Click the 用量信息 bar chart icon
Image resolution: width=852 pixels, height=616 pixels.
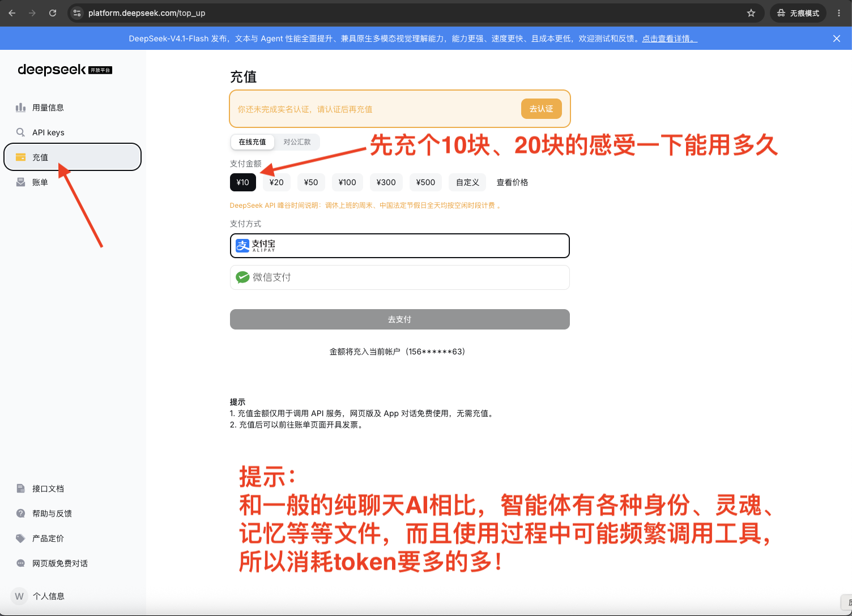[21, 108]
